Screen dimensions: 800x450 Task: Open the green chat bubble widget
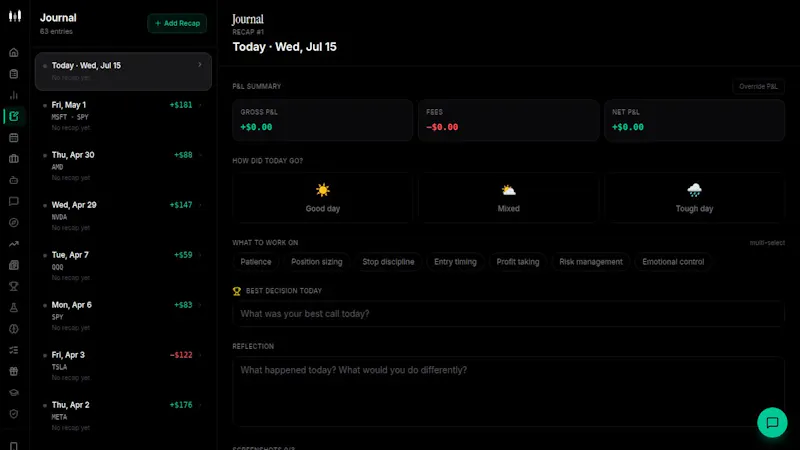pos(772,422)
